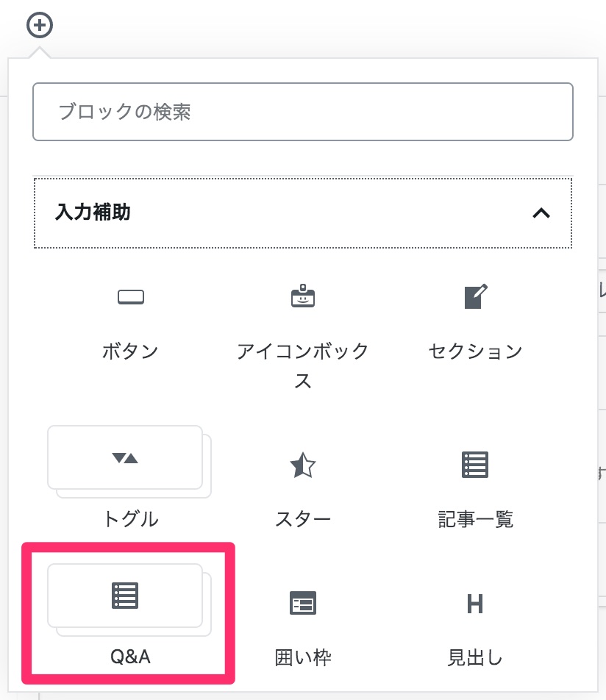Click the セクション text label
This screenshot has height=700, width=606.
pyautogui.click(x=475, y=351)
